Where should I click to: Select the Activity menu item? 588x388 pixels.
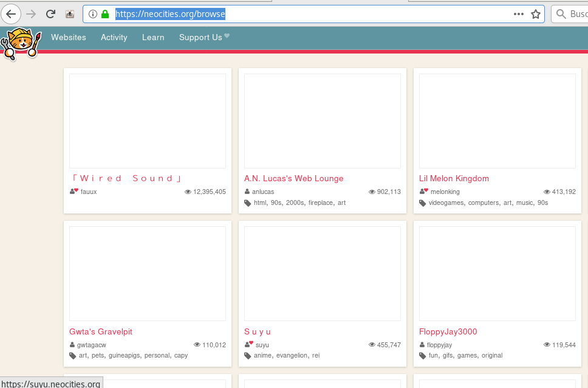tap(114, 37)
